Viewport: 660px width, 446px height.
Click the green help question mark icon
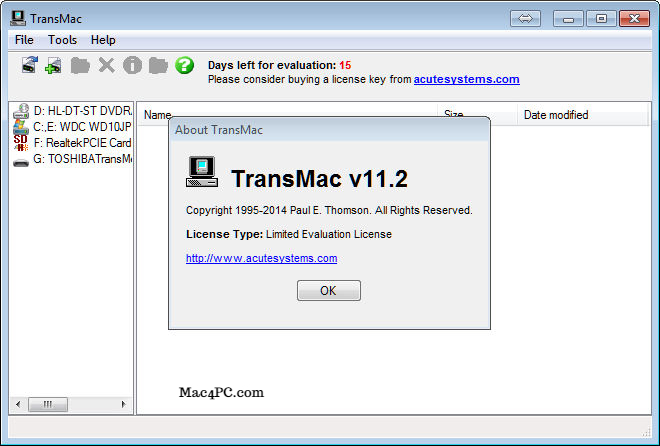tap(184, 65)
